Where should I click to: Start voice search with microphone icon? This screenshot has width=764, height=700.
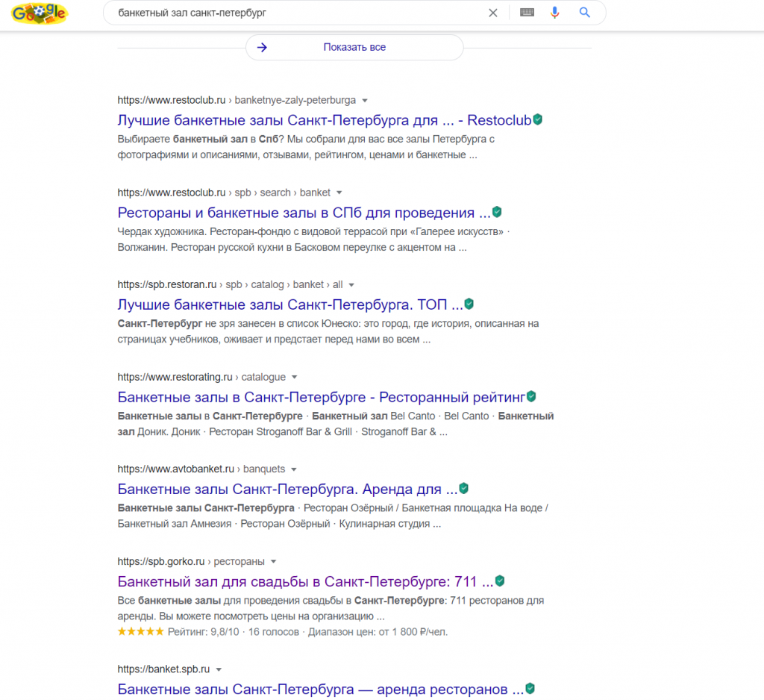point(554,13)
